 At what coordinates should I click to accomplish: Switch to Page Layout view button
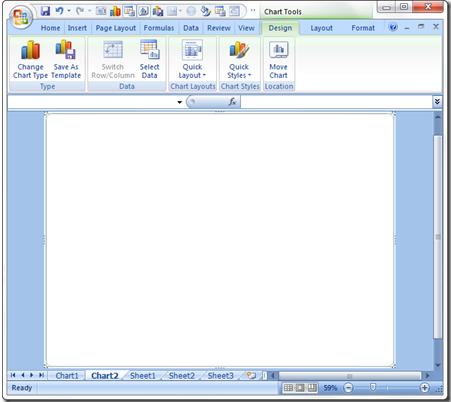coord(300,388)
